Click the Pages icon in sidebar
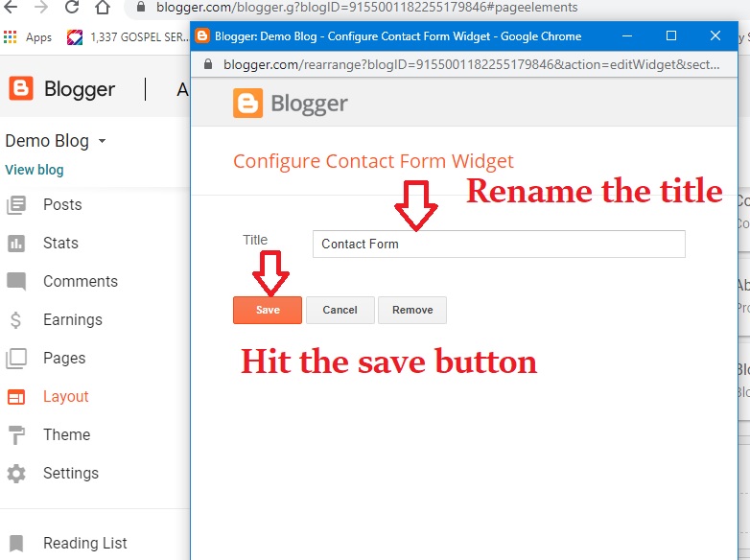Screen dimensions: 750x560 16,359
